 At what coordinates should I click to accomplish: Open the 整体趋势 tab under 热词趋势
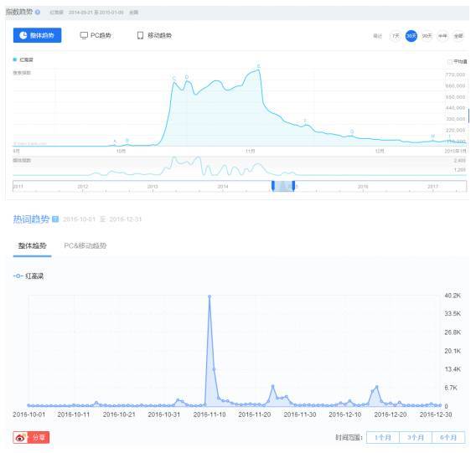tap(32, 245)
